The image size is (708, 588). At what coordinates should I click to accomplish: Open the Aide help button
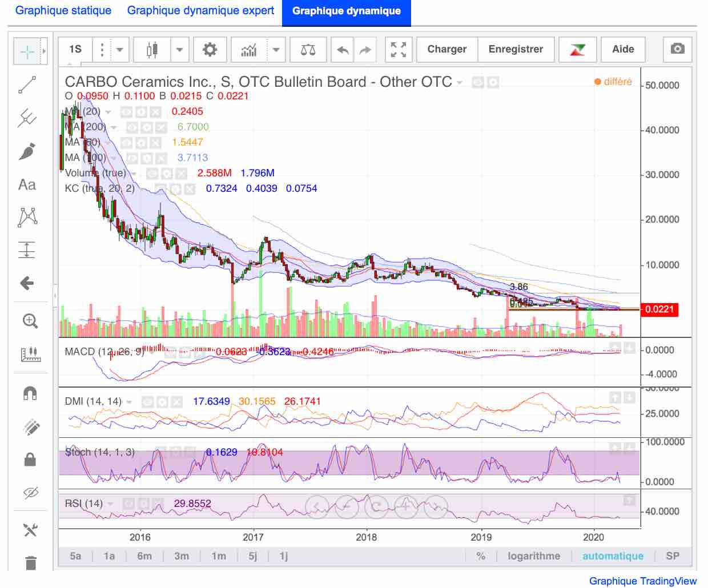click(x=623, y=50)
